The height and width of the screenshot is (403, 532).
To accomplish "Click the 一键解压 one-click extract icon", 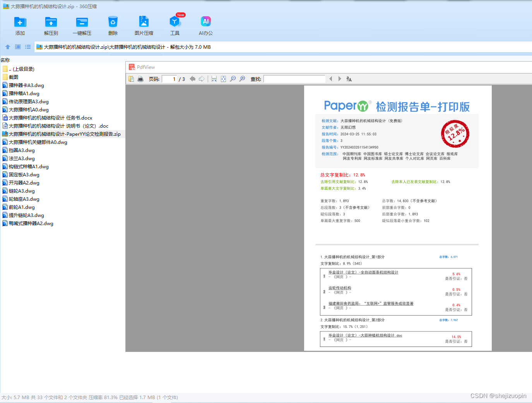I will (82, 22).
